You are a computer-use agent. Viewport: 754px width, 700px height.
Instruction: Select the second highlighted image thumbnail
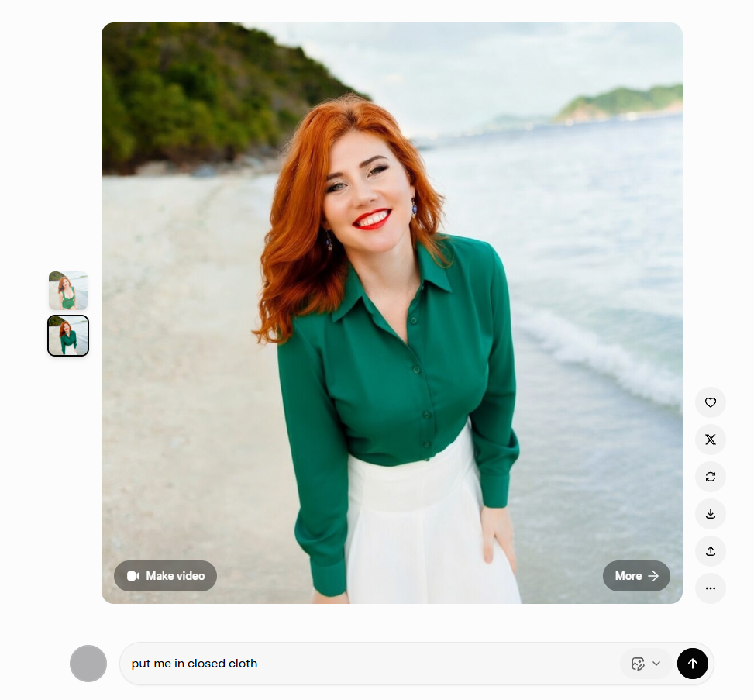click(68, 336)
